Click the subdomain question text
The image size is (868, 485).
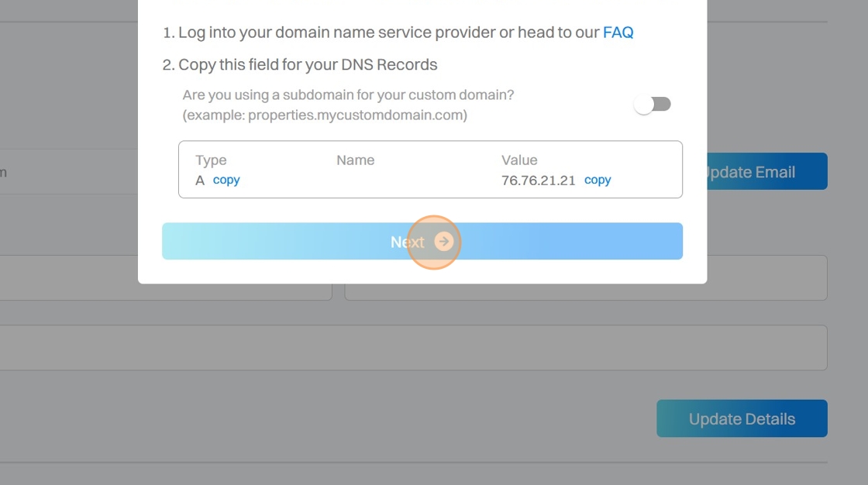pyautogui.click(x=348, y=95)
